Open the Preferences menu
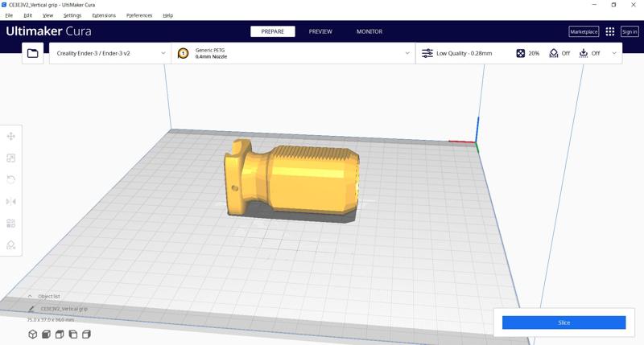Screen dimensions: 644x345 click(x=139, y=15)
